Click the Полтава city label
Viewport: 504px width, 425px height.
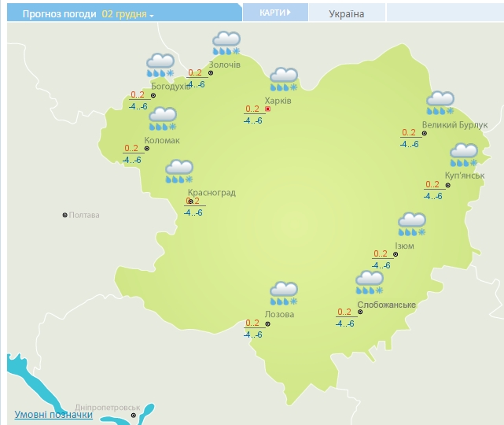coord(85,215)
